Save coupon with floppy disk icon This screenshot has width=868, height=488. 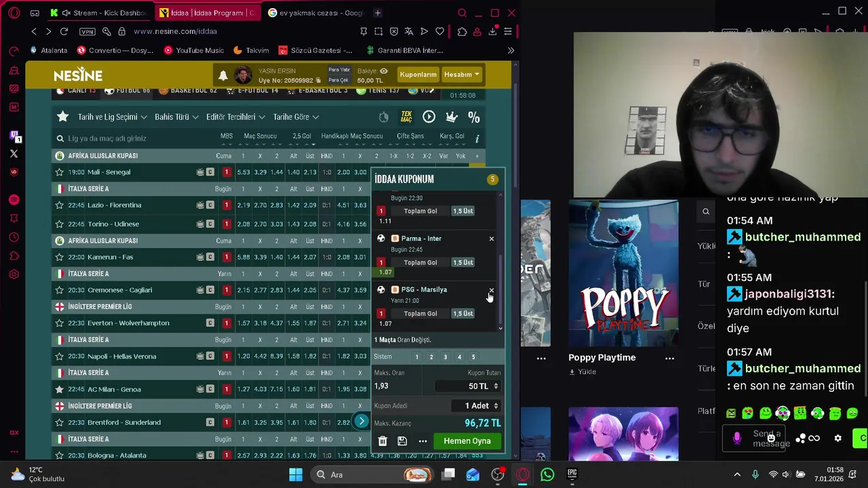point(402,441)
